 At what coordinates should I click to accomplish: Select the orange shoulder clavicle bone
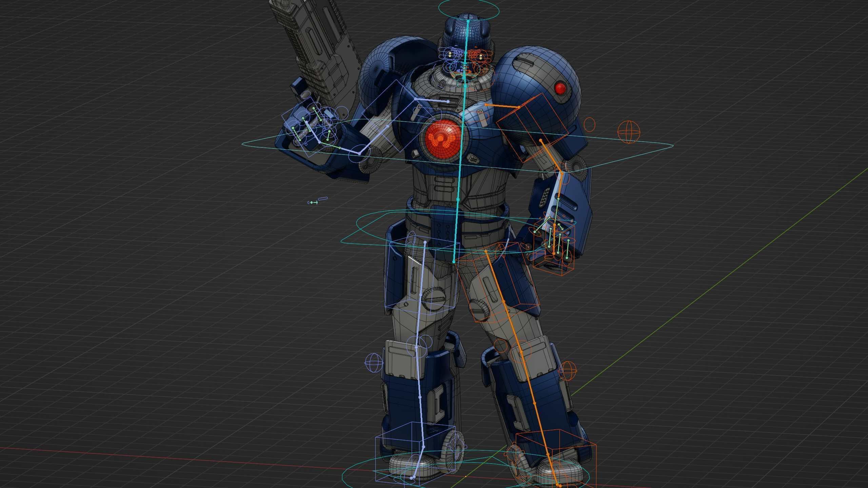[x=502, y=106]
